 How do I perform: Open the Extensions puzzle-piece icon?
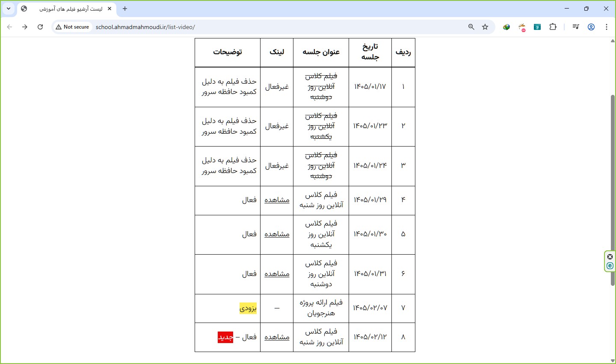tap(553, 27)
